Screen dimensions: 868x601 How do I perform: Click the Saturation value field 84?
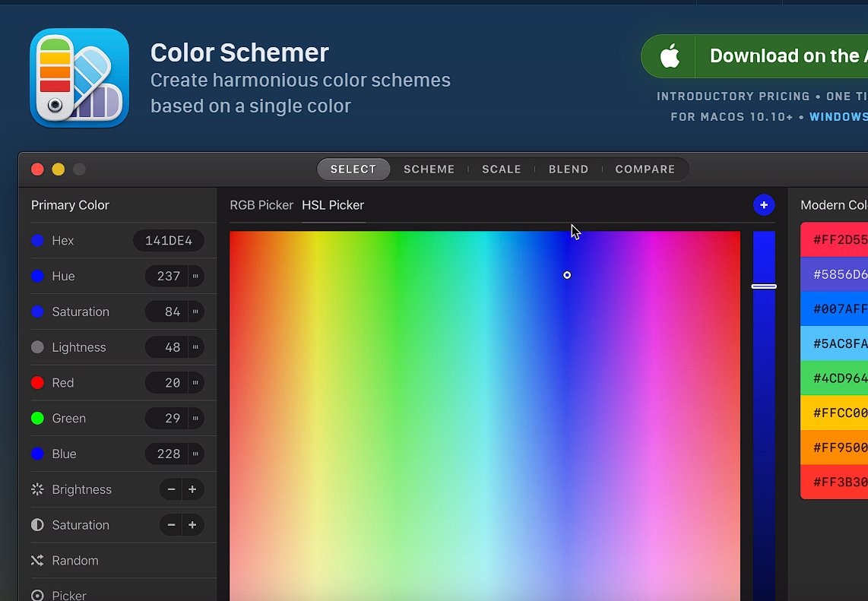point(168,312)
